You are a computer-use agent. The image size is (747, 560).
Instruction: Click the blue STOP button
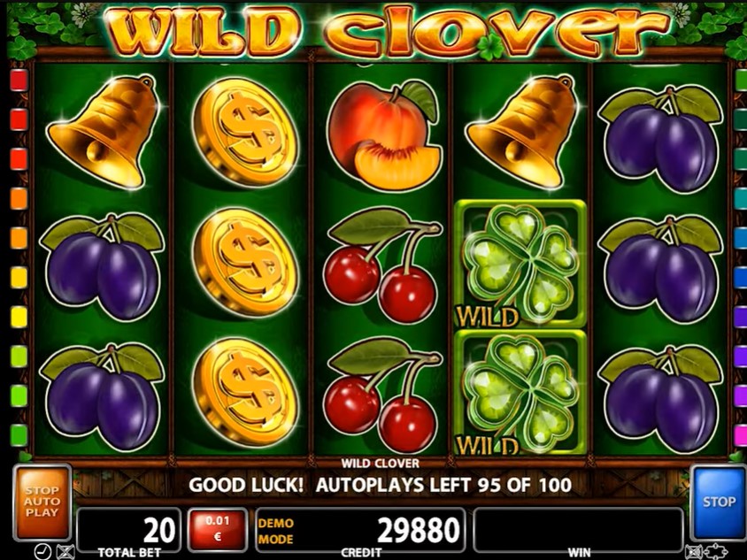[719, 502]
